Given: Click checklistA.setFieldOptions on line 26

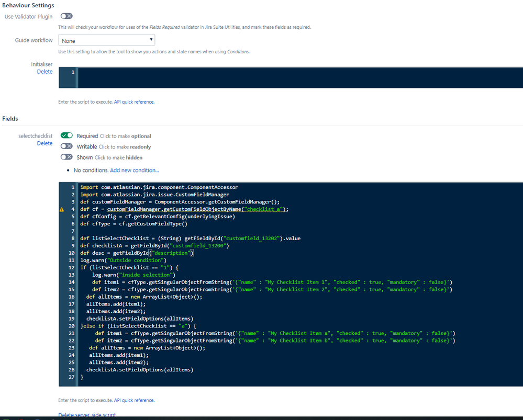Looking at the screenshot, I should tap(125, 369).
